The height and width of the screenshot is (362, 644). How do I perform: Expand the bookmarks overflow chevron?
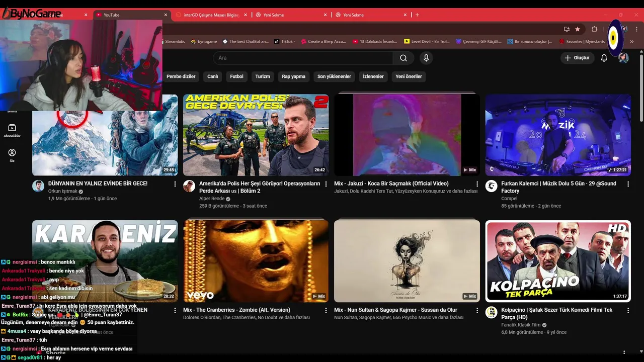coord(632,42)
